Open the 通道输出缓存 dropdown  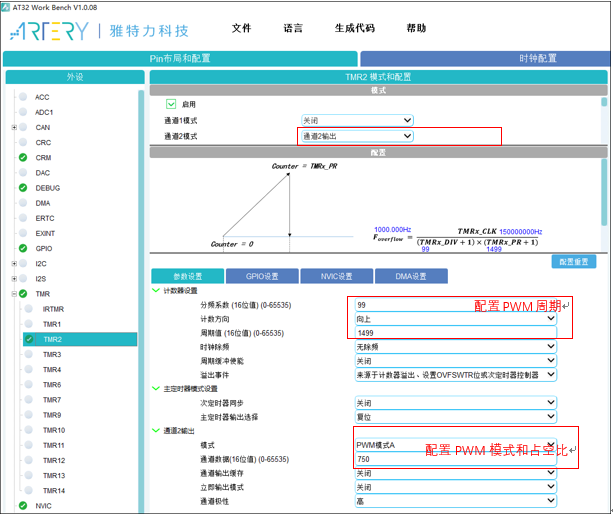coord(455,473)
